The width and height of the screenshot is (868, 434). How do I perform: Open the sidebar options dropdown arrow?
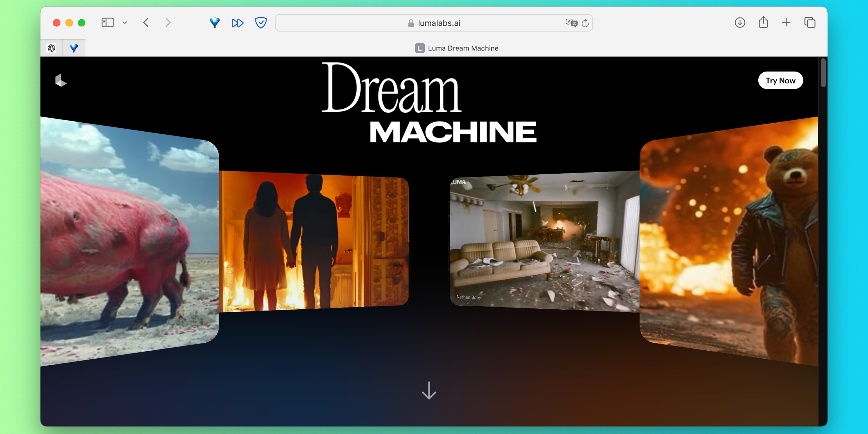pos(125,23)
